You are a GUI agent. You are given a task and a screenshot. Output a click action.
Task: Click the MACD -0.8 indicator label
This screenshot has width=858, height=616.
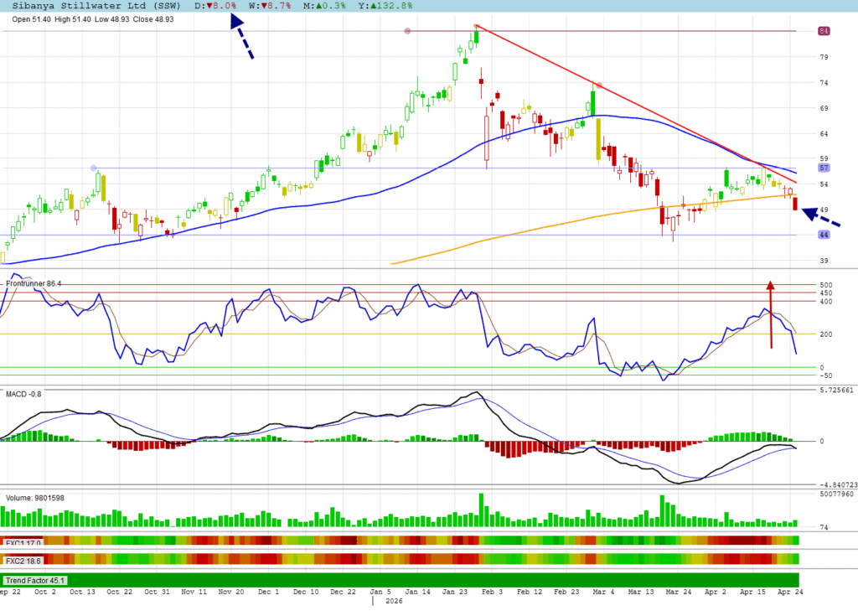pos(23,393)
